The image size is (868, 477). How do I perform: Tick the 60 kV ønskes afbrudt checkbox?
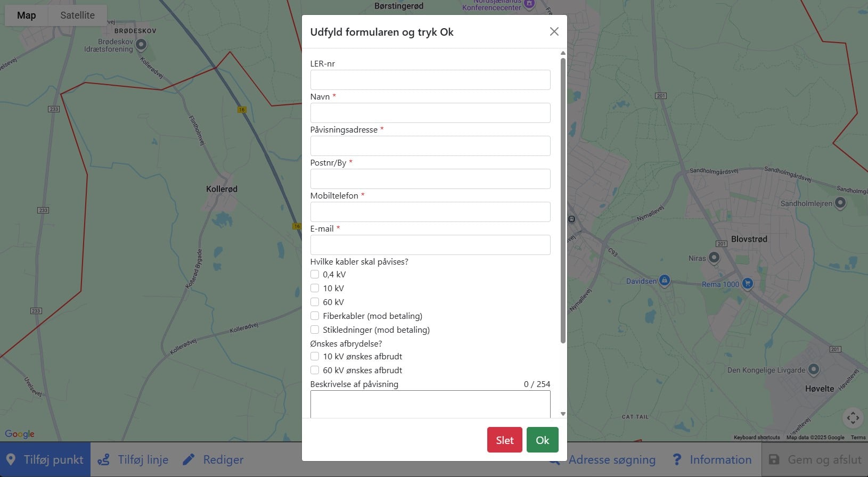tap(315, 371)
